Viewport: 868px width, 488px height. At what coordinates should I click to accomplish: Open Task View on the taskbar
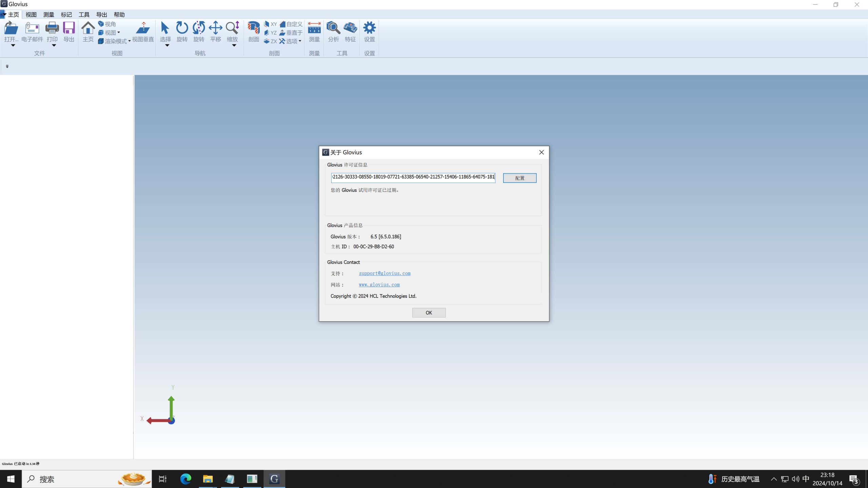point(163,479)
